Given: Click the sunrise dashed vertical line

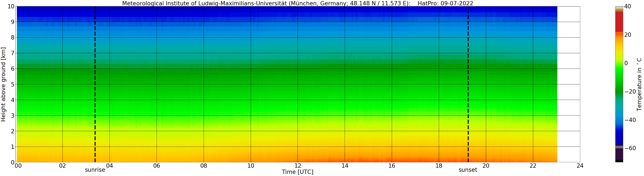Looking at the screenshot, I should point(95,84).
